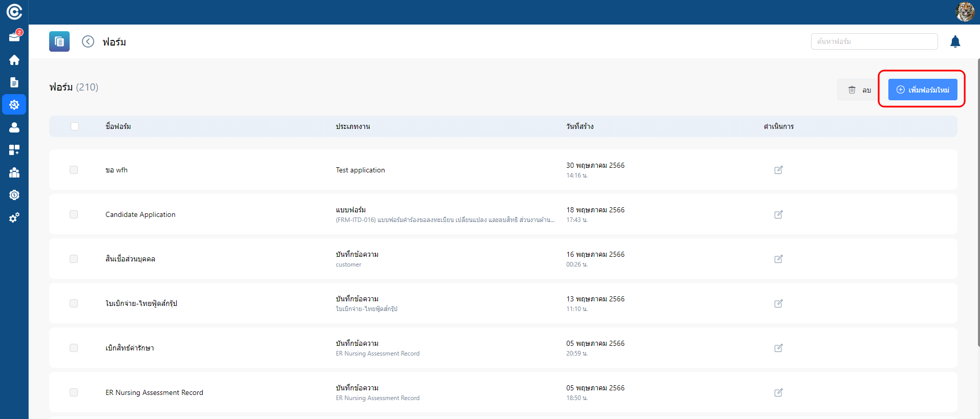Click the double gears settings icon in sidebar
The width and height of the screenshot is (980, 419).
coord(14,217)
